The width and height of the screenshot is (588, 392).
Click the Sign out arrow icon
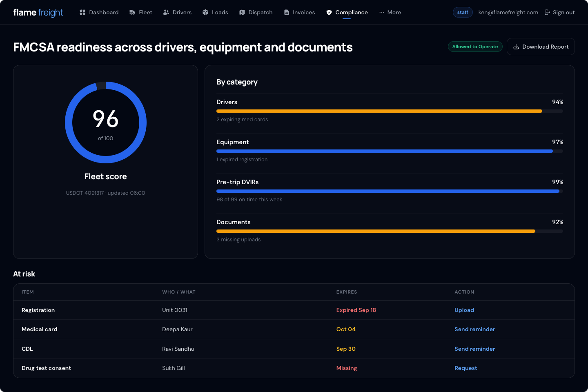pos(548,12)
